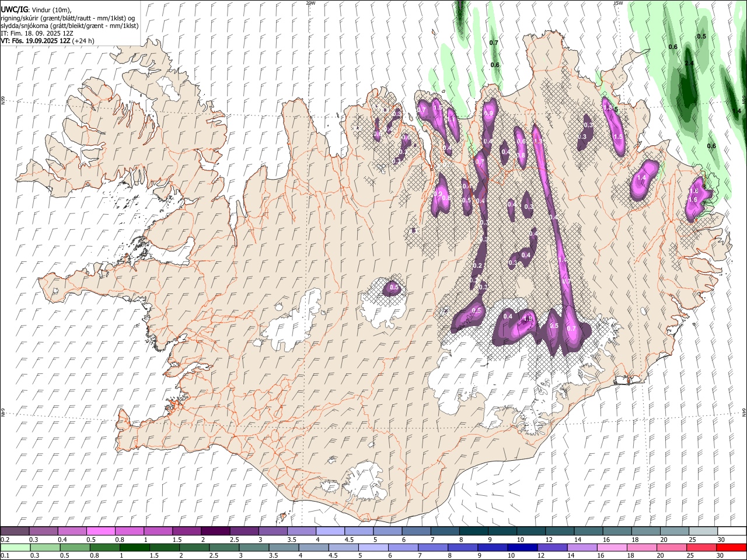Click the '(+24 h)' forecast offset text
This screenshot has height=560, width=747.
pyautogui.click(x=83, y=41)
